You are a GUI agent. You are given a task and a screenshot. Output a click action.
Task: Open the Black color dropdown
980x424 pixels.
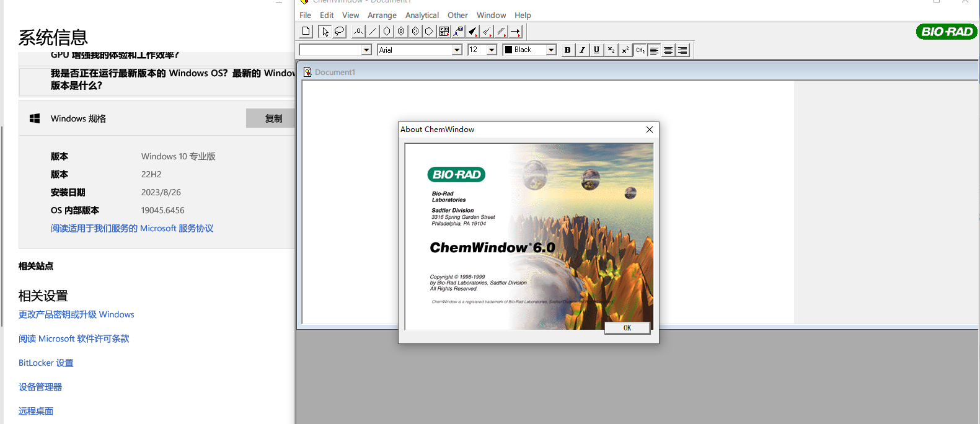click(551, 50)
